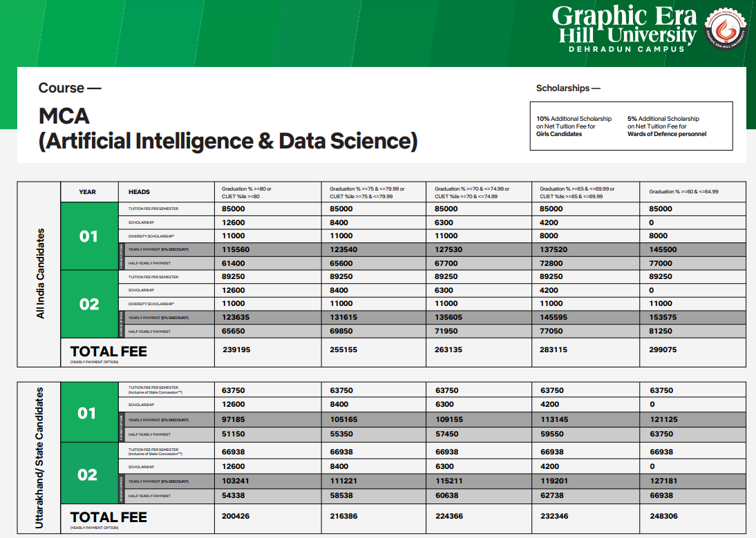
Task: Select the Graduation % >=80 column header
Action: click(x=247, y=192)
